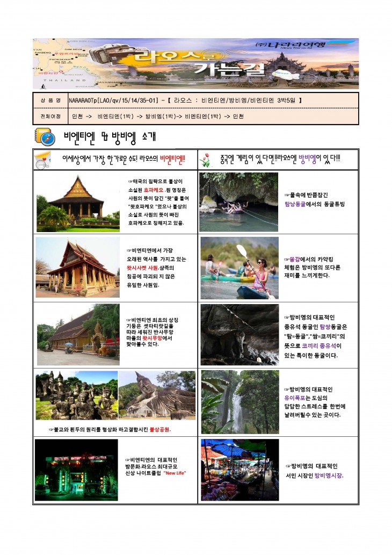Click the purple 쏭강 text
The image size is (392, 555).
coord(295,260)
